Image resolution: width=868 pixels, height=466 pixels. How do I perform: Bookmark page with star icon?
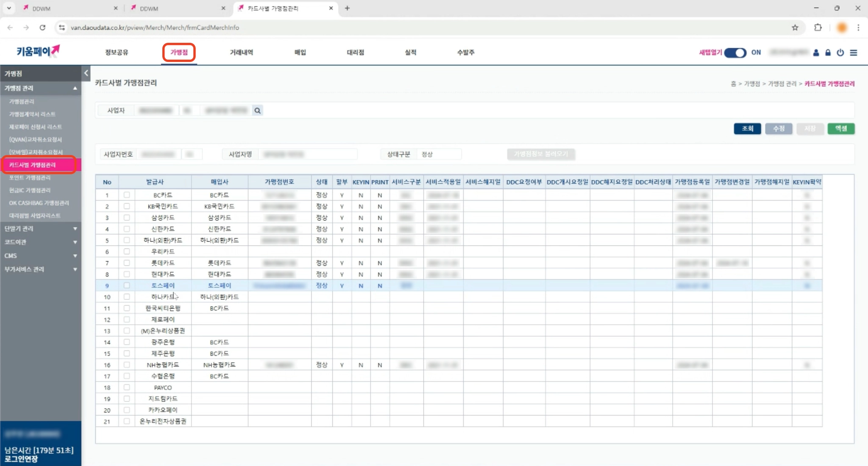click(x=795, y=28)
